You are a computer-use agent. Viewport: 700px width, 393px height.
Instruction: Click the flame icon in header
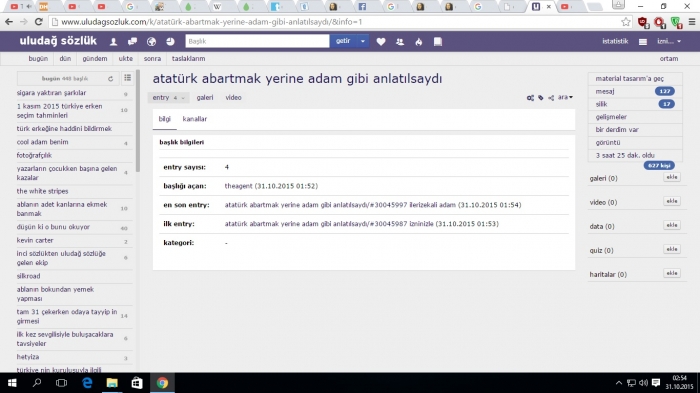[x=419, y=42]
